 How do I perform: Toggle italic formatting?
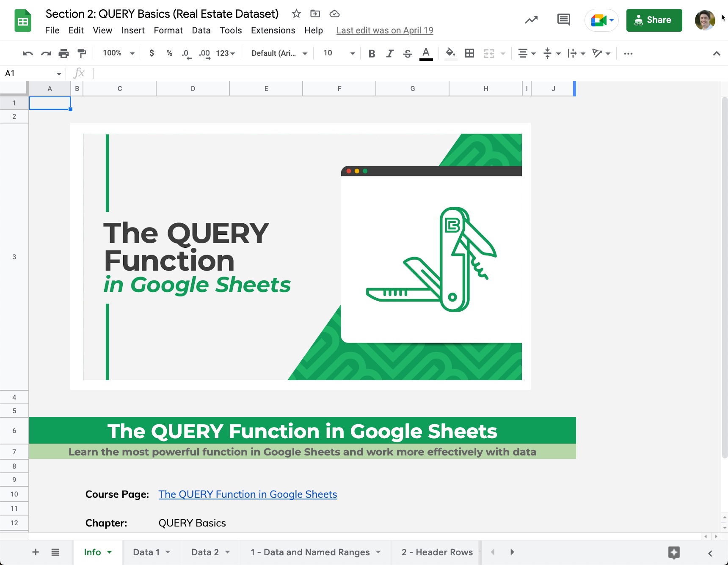390,53
